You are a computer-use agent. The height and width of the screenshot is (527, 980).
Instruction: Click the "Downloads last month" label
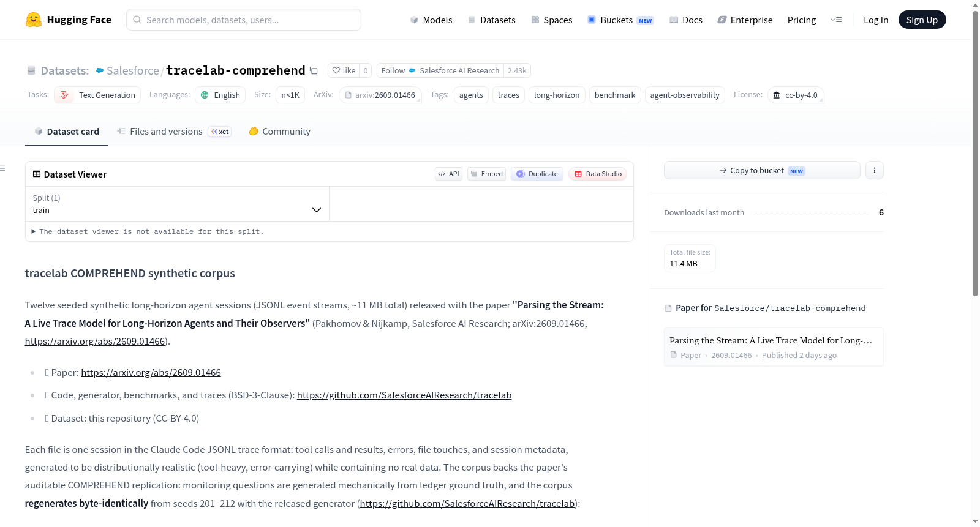point(704,212)
